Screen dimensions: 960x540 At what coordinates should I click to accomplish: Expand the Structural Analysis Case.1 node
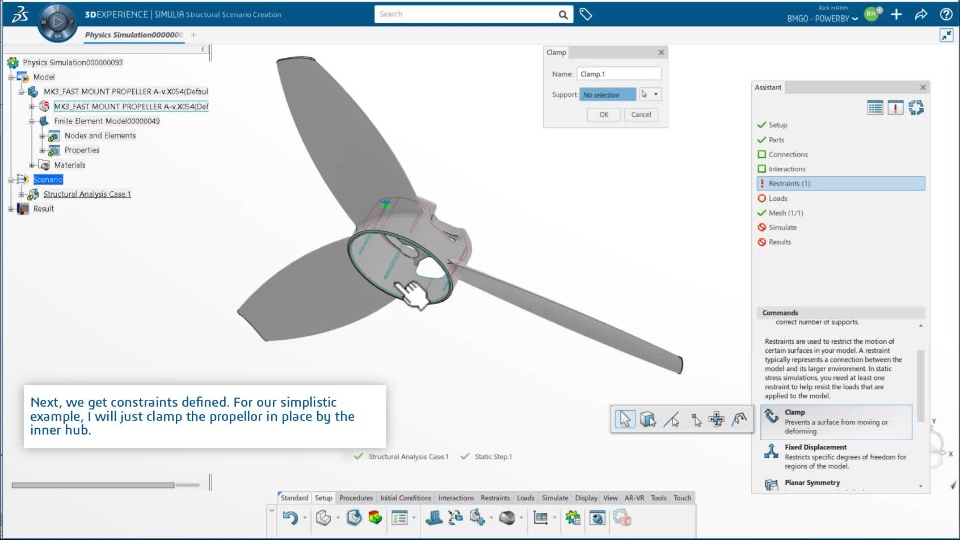click(21, 194)
